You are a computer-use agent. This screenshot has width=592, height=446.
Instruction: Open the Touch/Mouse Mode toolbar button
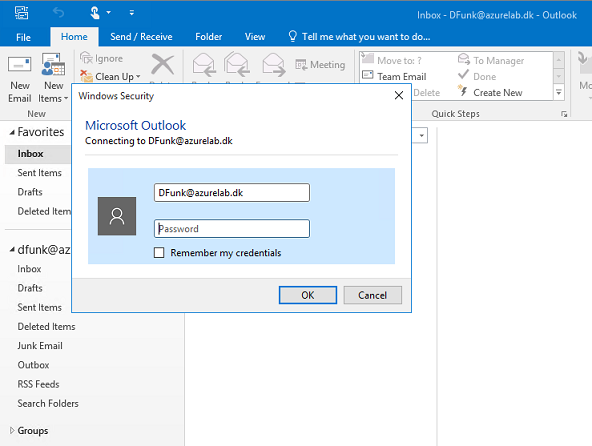tap(95, 13)
